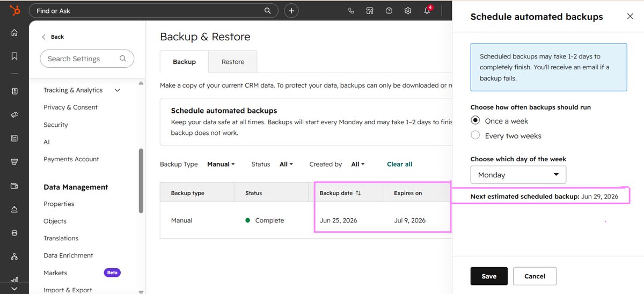Screen dimensions: 644x294
Task: Open the Home icon in sidebar
Action: (14, 33)
